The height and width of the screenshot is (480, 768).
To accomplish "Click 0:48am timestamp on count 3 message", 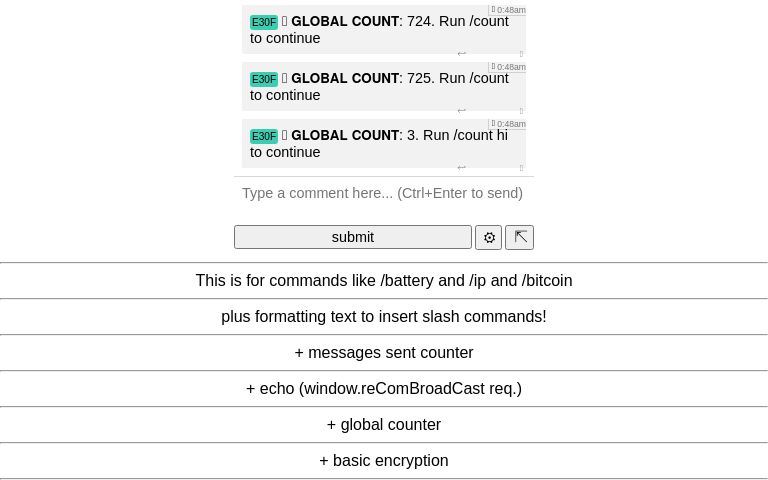I will click(510, 124).
